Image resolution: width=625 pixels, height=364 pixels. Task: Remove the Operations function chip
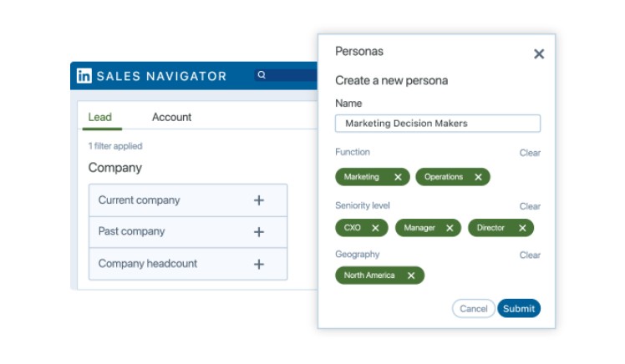[x=478, y=177]
